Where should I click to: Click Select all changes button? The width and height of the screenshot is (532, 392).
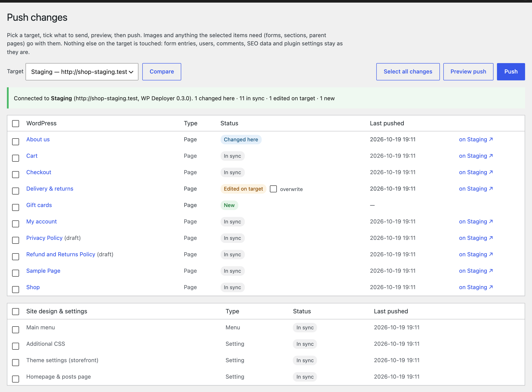(408, 72)
